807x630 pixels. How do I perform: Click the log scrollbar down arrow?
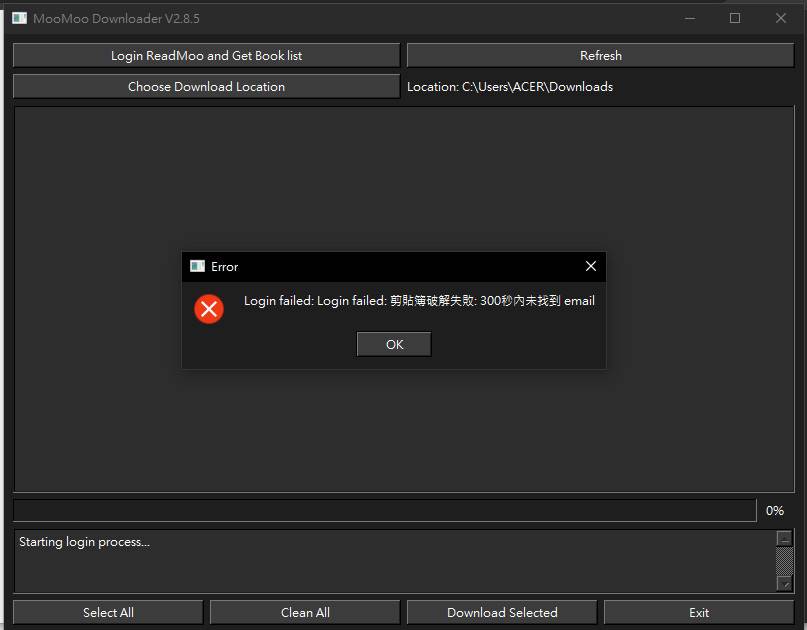coord(784,584)
